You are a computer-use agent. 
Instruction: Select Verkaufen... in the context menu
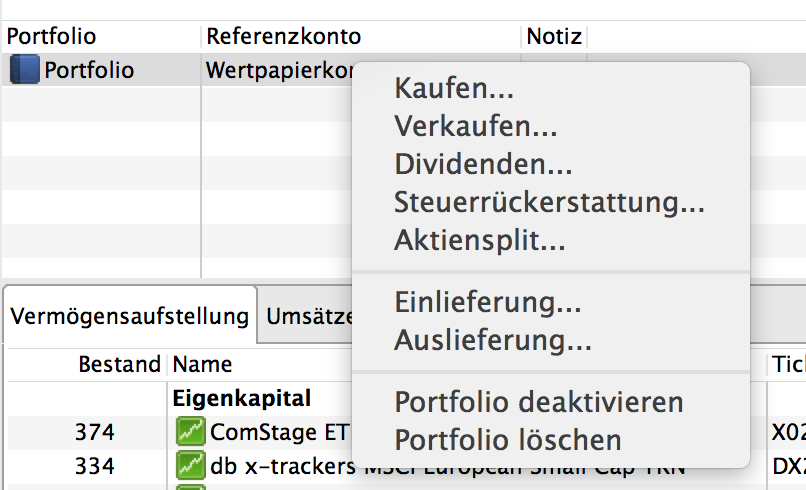click(x=476, y=127)
